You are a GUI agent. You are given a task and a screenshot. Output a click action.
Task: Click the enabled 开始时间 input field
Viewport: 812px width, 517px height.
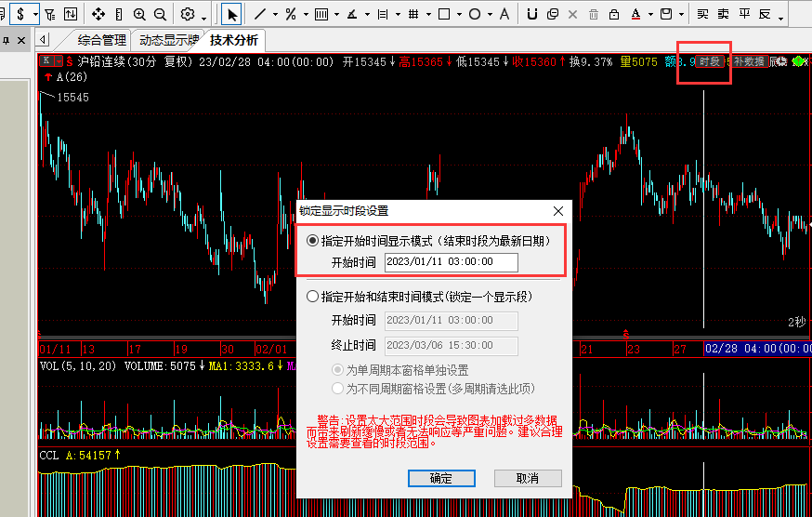tap(451, 262)
